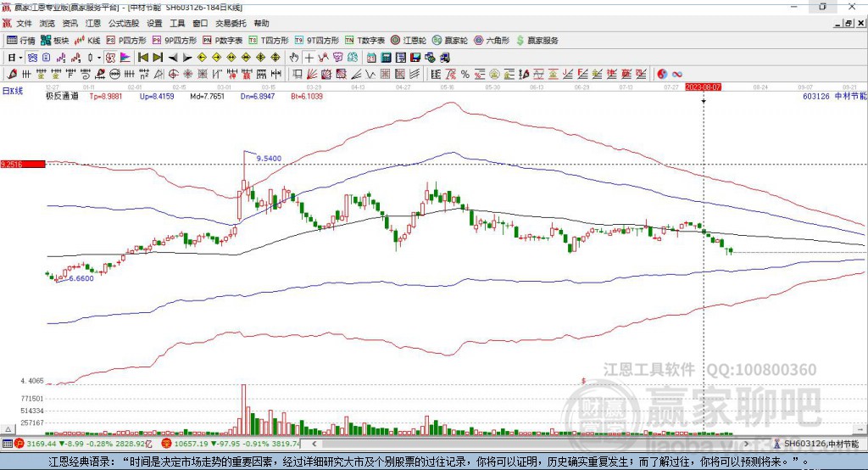The width and height of the screenshot is (868, 470).
Task: Select the red pencil drawing tool
Action: pos(11,75)
